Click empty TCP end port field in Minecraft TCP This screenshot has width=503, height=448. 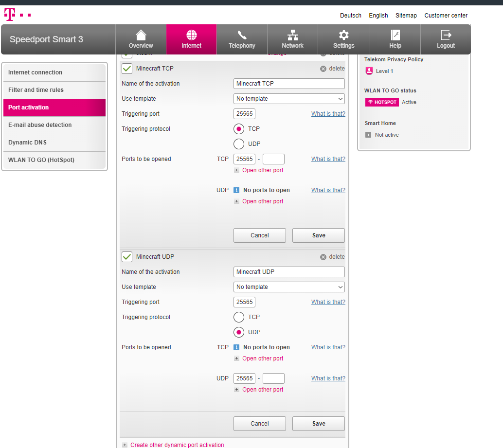click(274, 159)
